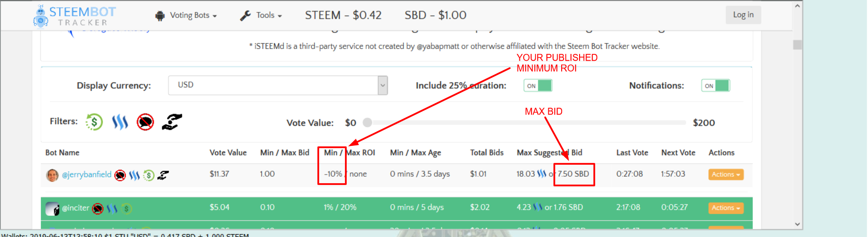Click refund dollar icon in jerrybanfield row
The width and height of the screenshot is (868, 237).
point(148,175)
